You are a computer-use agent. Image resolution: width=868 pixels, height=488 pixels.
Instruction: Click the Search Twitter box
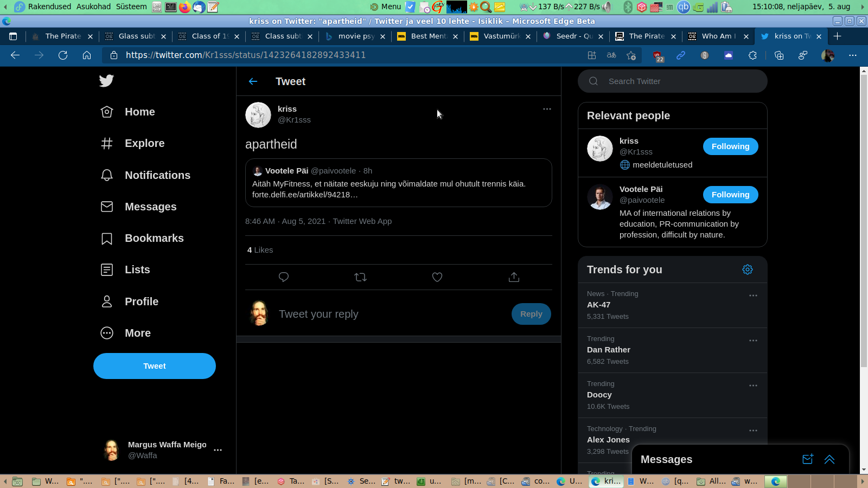(673, 81)
